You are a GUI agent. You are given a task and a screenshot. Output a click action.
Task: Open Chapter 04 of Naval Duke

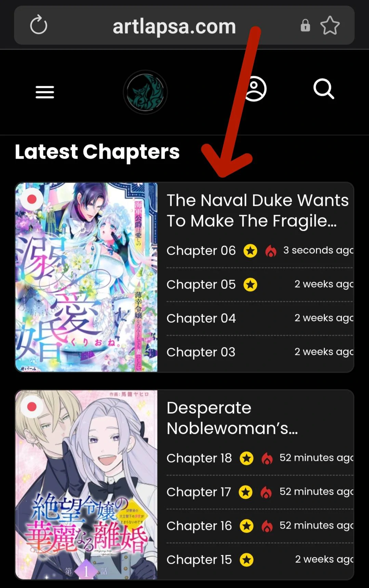coord(201,319)
